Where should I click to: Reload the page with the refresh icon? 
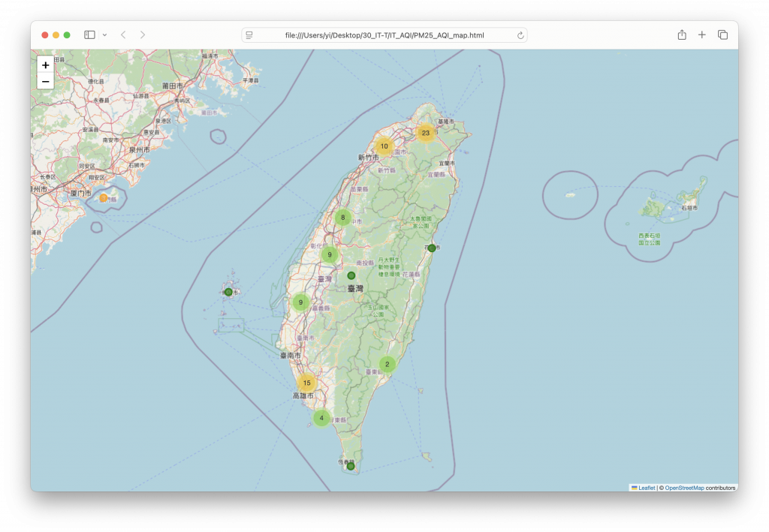pyautogui.click(x=520, y=35)
